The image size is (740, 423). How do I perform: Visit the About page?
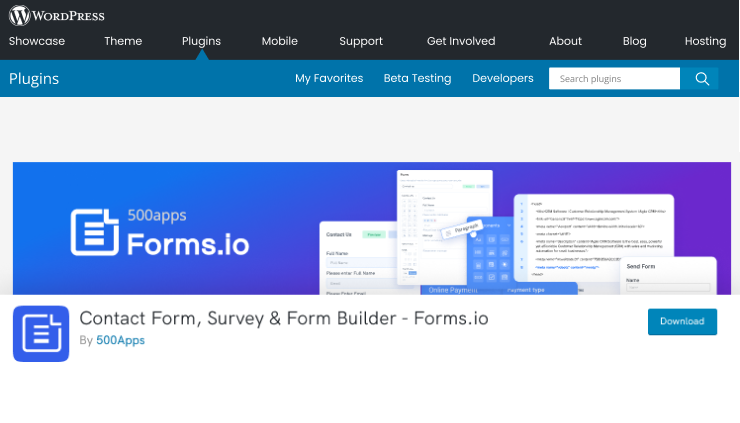565,41
